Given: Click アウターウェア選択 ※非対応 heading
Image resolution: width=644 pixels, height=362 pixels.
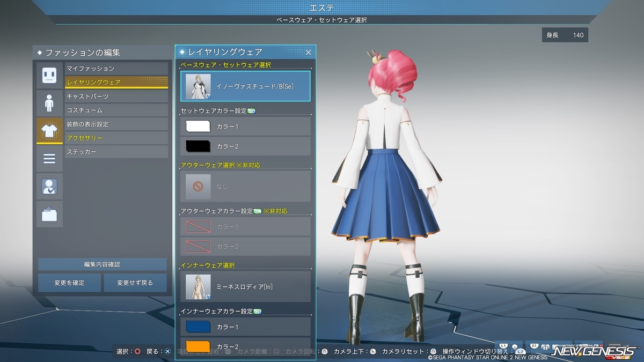Looking at the screenshot, I should (221, 165).
